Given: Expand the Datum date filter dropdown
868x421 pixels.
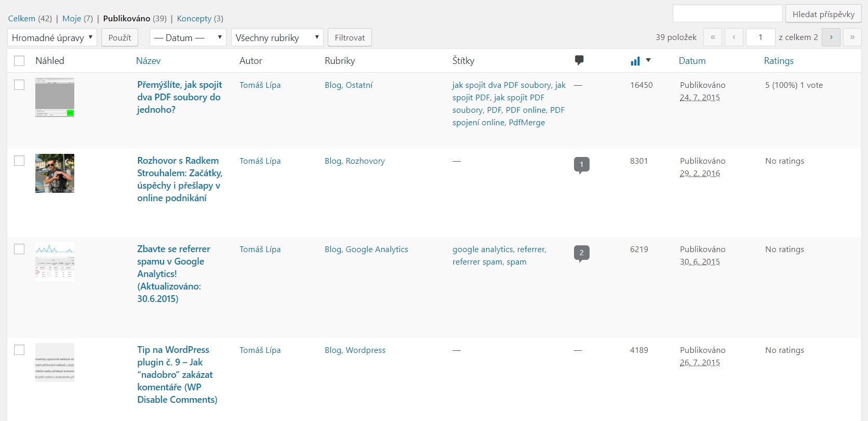Looking at the screenshot, I should 188,37.
